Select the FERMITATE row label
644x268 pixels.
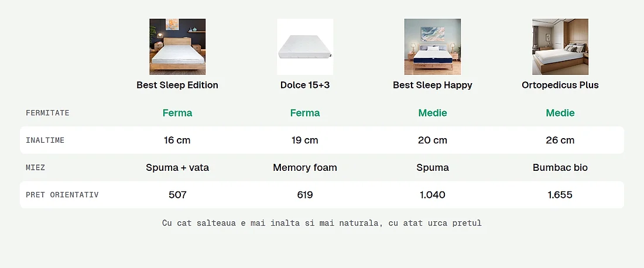47,113
